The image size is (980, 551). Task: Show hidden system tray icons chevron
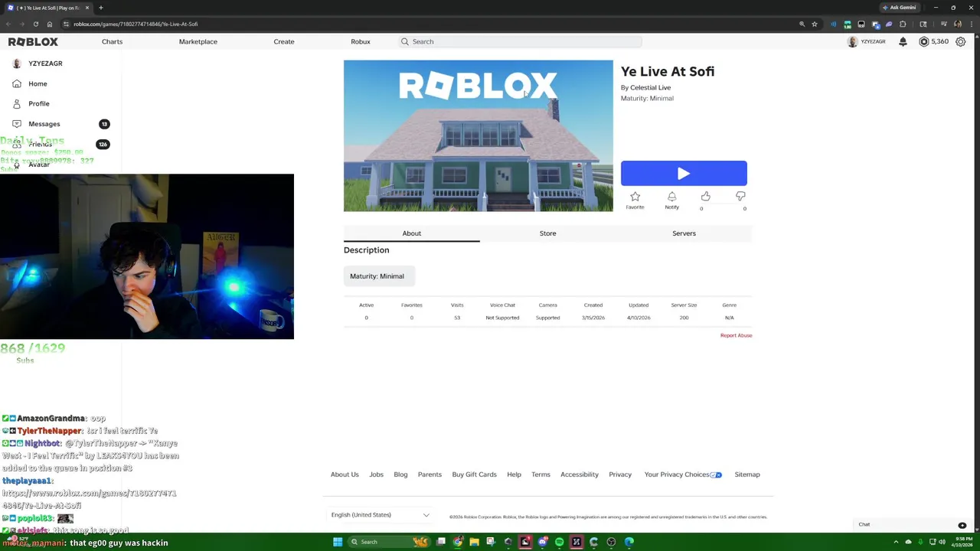tap(896, 542)
